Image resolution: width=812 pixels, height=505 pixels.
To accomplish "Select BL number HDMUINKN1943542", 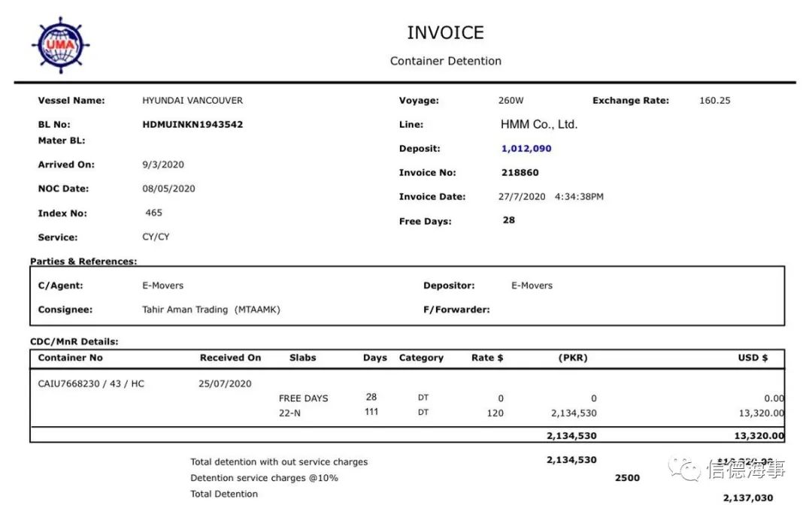I will (x=192, y=124).
